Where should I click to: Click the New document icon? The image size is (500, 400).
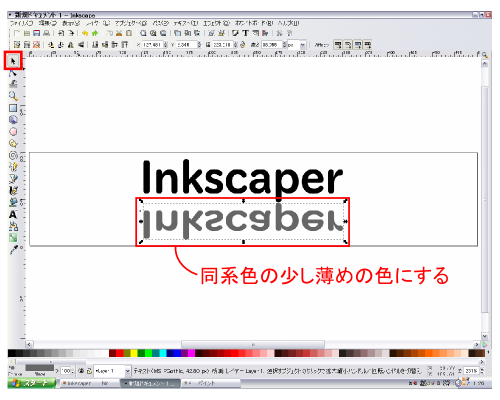[17, 33]
